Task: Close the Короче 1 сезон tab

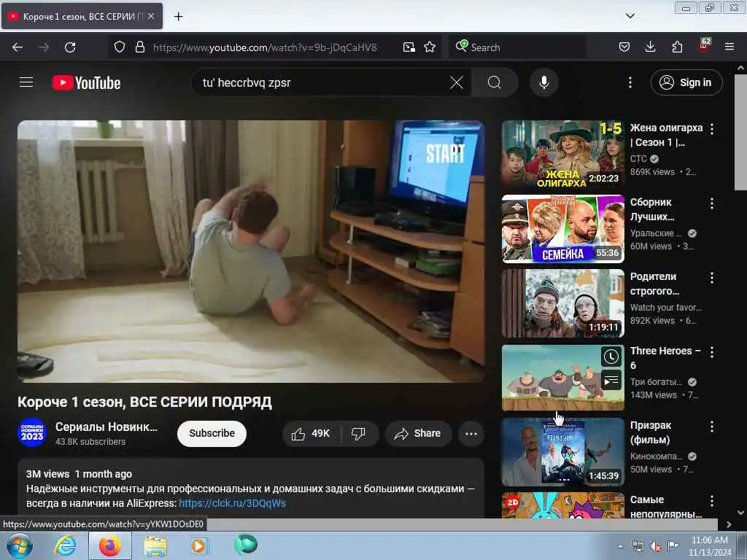Action: pyautogui.click(x=151, y=16)
